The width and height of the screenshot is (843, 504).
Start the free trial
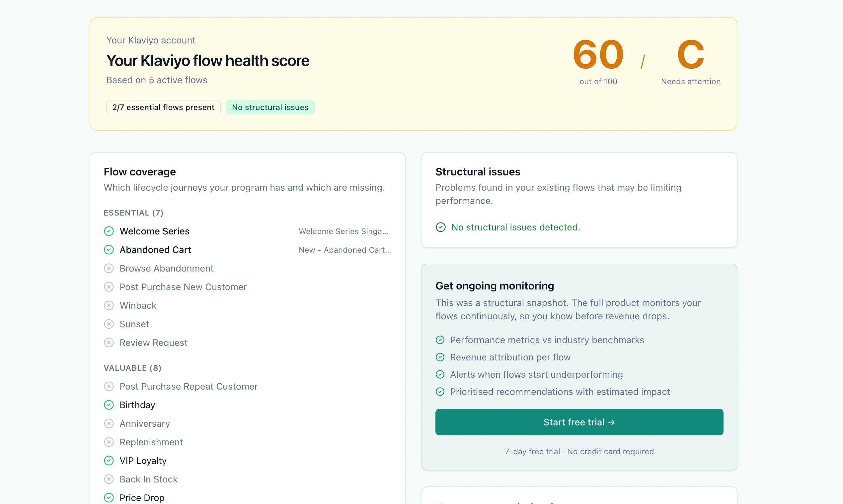click(x=579, y=422)
